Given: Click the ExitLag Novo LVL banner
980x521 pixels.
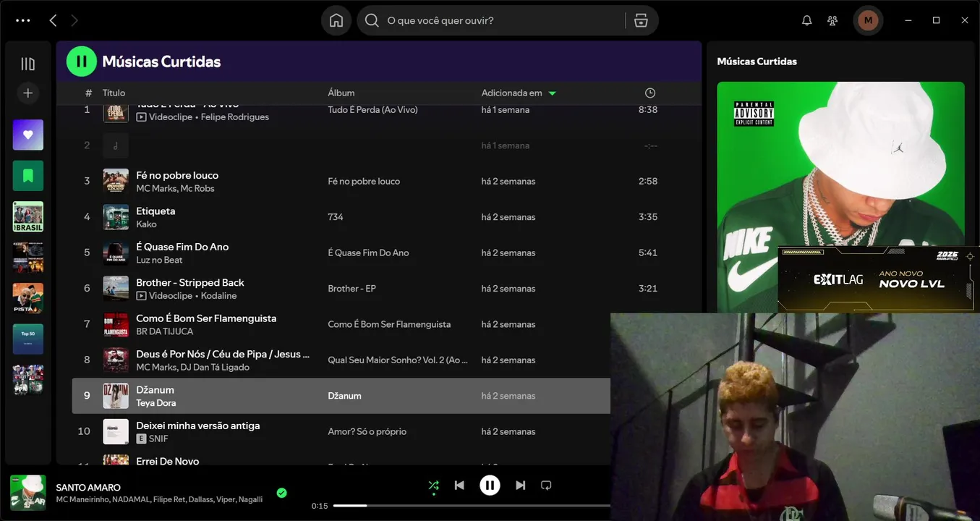Looking at the screenshot, I should point(879,279).
